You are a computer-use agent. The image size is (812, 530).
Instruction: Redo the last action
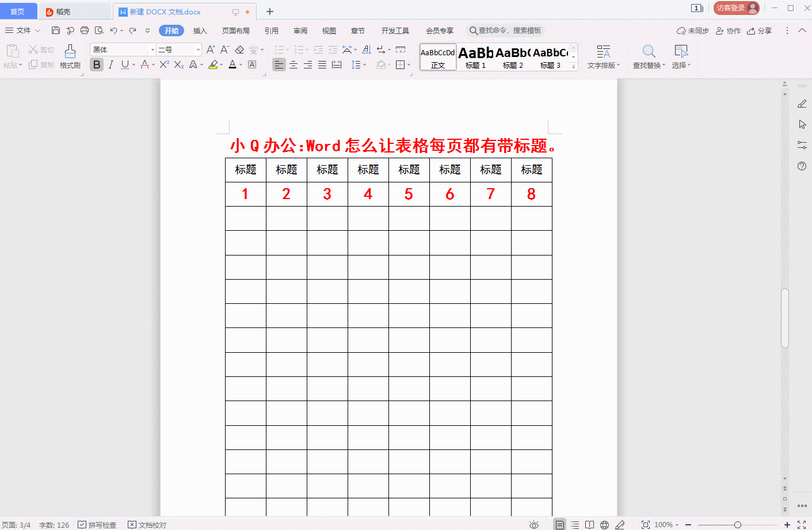pyautogui.click(x=133, y=30)
